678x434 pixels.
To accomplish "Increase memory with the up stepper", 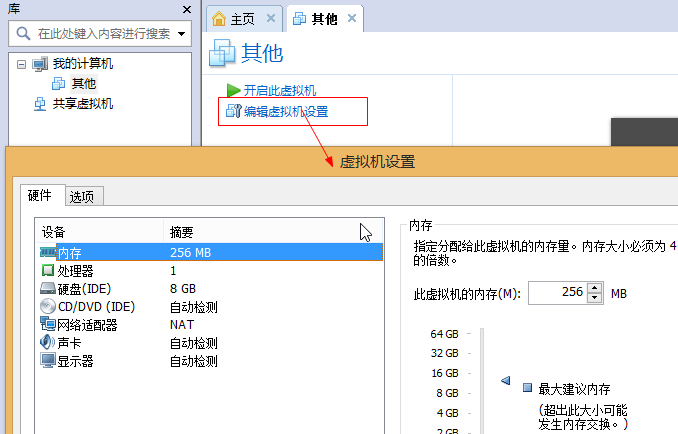I will pyautogui.click(x=595, y=288).
